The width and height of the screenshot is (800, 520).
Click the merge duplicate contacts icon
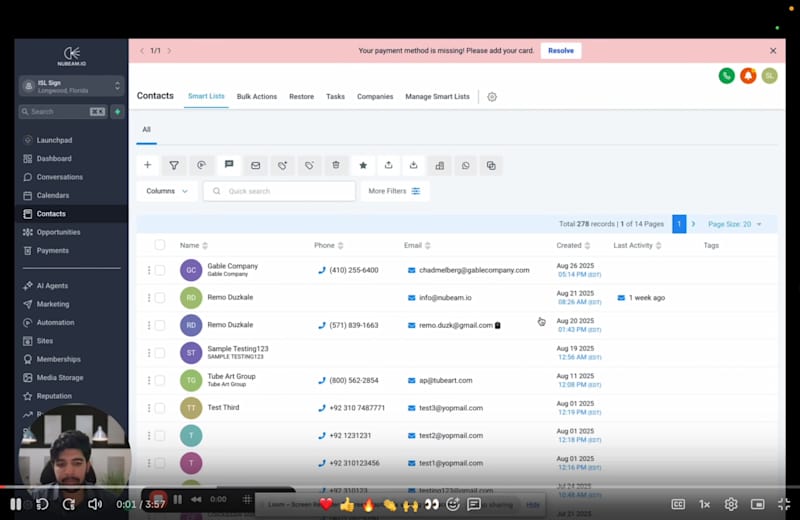(x=491, y=165)
